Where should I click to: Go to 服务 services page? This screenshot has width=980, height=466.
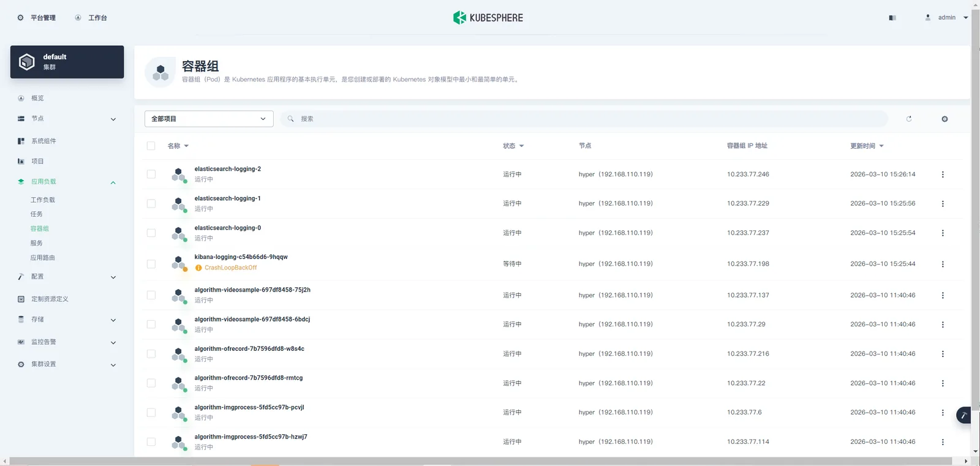coord(37,243)
